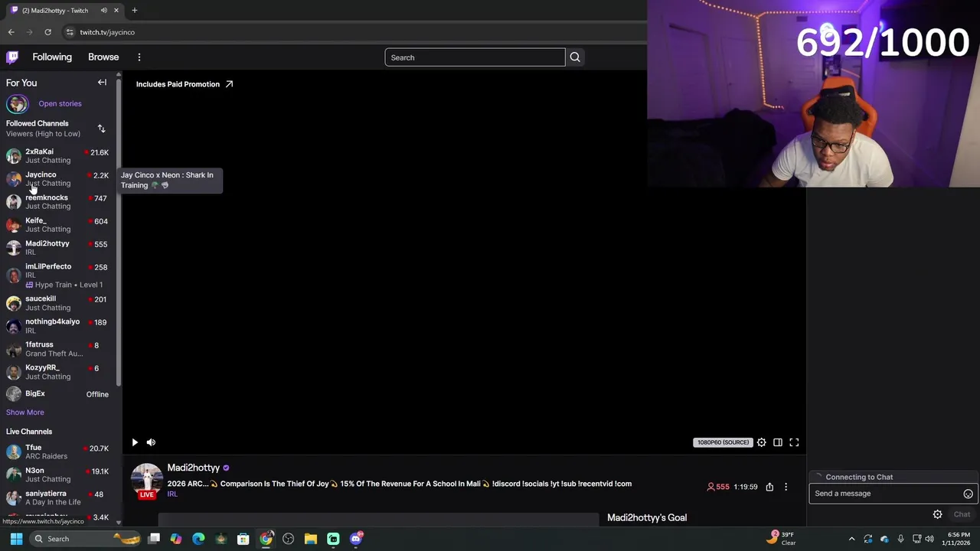This screenshot has height=551, width=980.
Task: Click the viewer count 555 under the player
Action: click(x=717, y=487)
